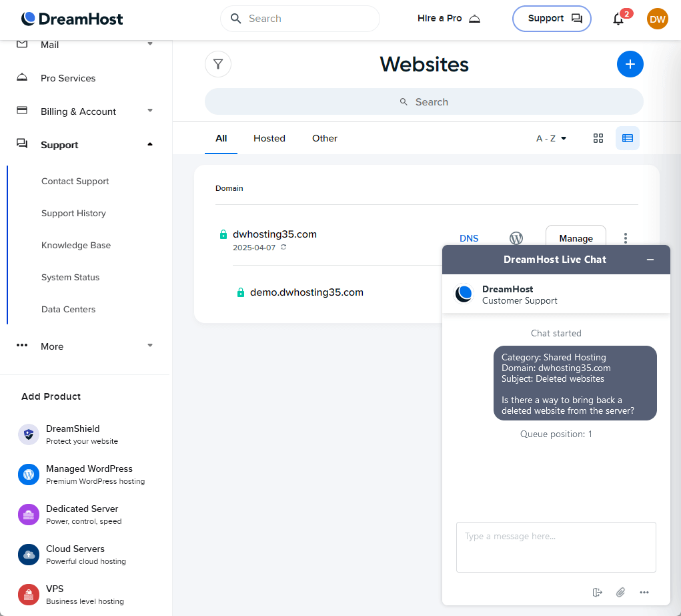
Task: Select the All tab
Action: click(221, 138)
